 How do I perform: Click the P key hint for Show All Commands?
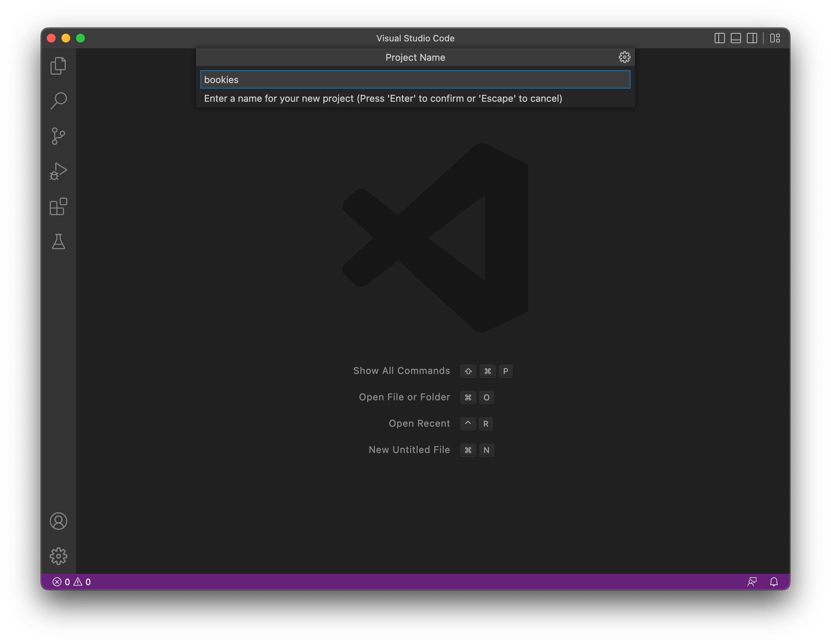[505, 371]
